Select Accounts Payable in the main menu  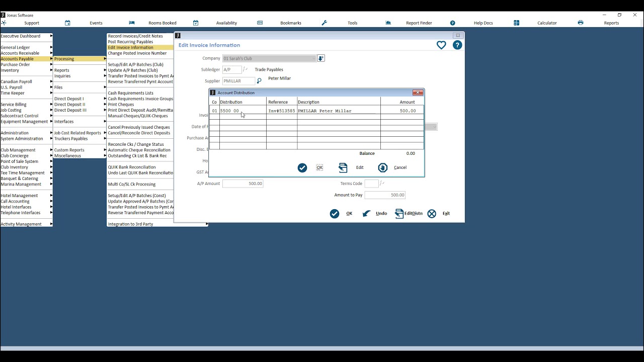pyautogui.click(x=27, y=59)
